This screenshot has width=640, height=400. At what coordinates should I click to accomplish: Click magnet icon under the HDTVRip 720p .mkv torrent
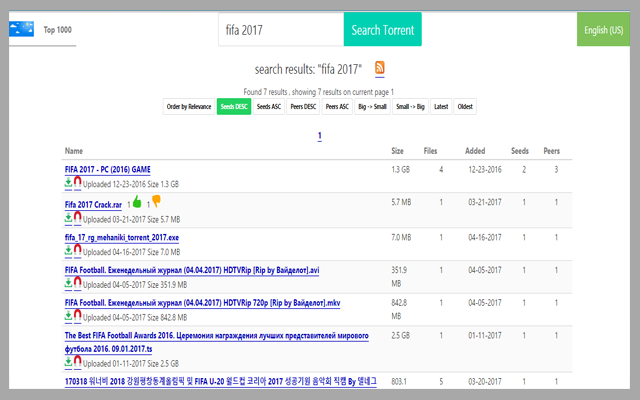77,315
